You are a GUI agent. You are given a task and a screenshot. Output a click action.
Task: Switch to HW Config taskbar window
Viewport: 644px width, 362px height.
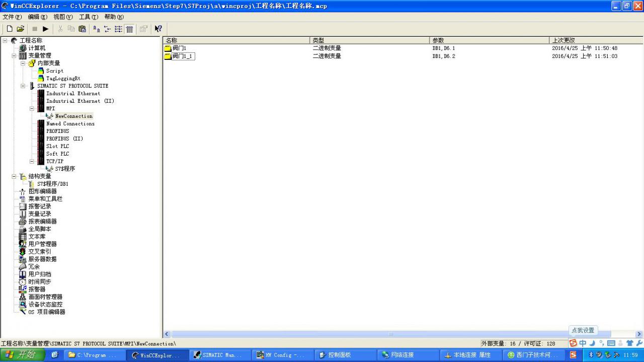pyautogui.click(x=283, y=355)
